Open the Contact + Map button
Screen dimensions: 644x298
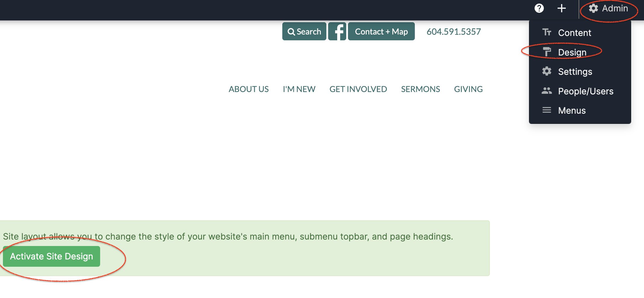point(381,31)
